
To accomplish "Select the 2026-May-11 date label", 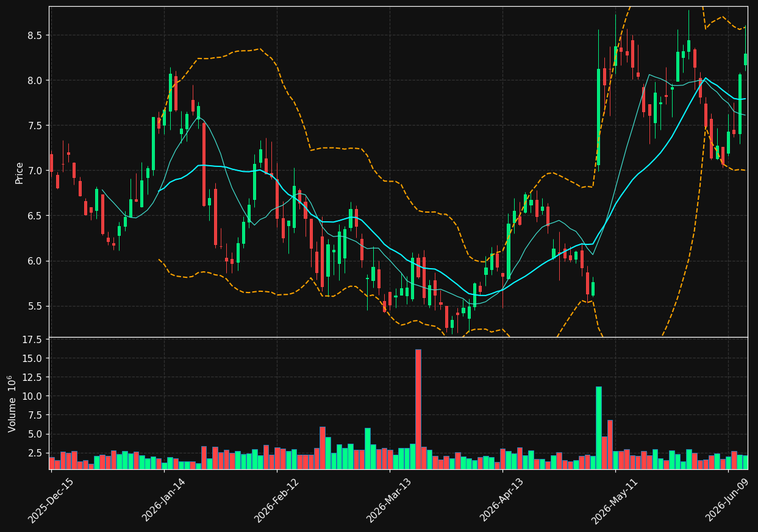I will (x=615, y=501).
